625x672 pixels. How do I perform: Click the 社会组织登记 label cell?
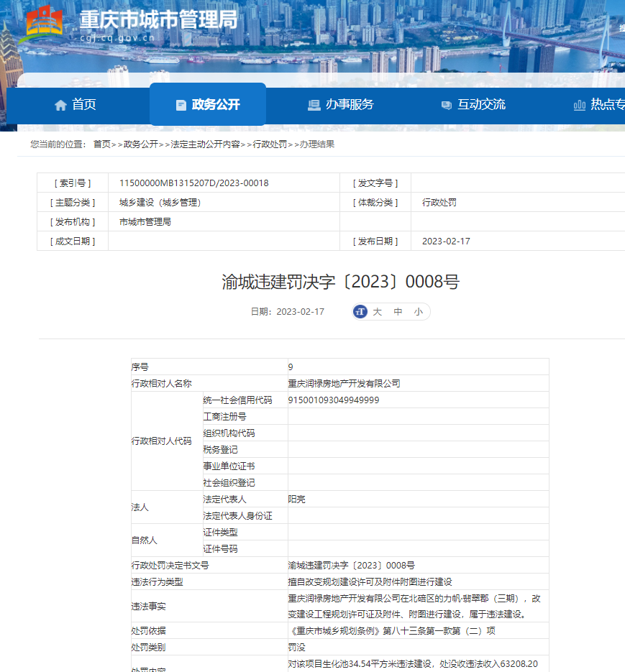(x=245, y=482)
